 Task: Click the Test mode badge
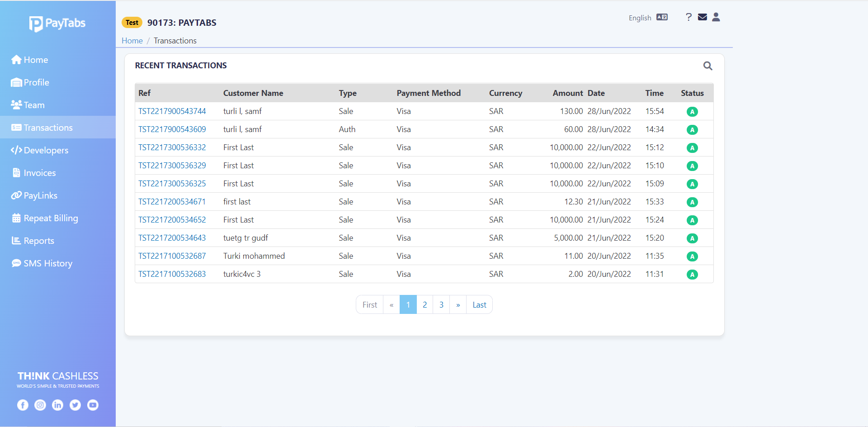132,23
